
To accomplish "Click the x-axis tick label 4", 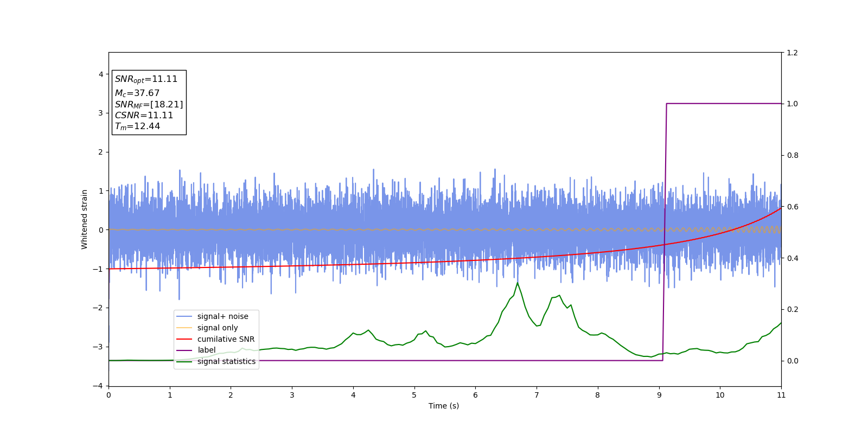I will pos(353,395).
